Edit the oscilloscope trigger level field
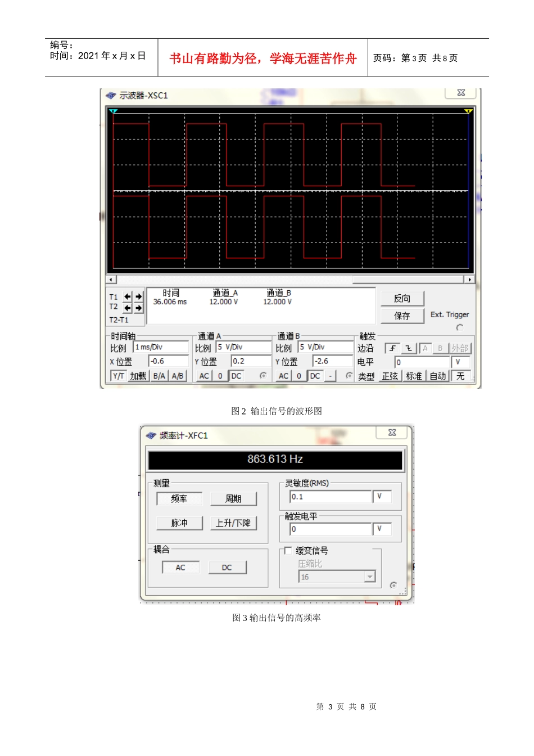 422,362
